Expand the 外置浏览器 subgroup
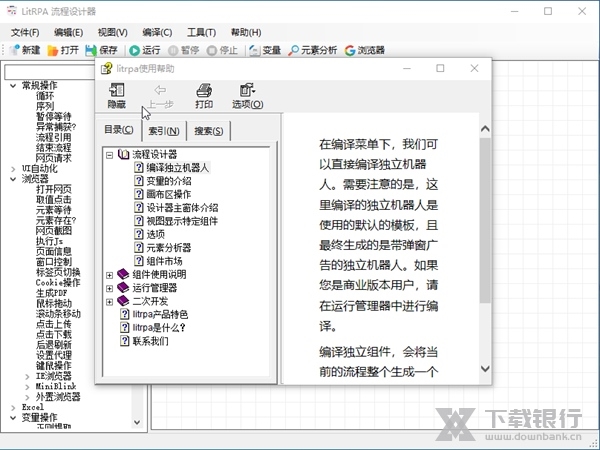Viewport: 600px width, 450px height. pos(27,397)
